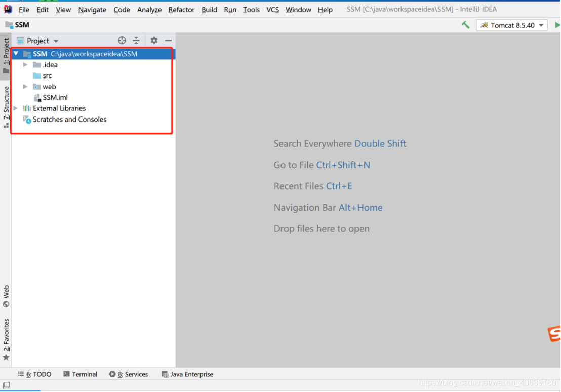This screenshot has height=392, width=561.
Task: Open the VCS menu
Action: [x=272, y=10]
